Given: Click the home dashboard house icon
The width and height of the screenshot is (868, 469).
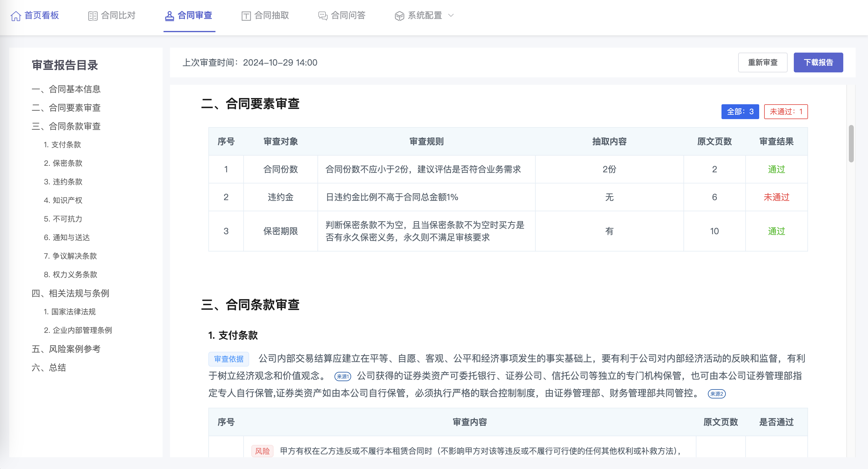Looking at the screenshot, I should (16, 16).
